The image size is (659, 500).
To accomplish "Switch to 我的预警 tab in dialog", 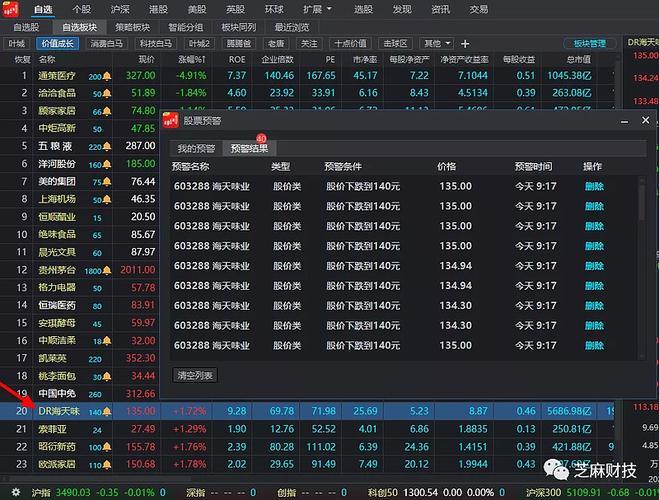I will (x=196, y=148).
